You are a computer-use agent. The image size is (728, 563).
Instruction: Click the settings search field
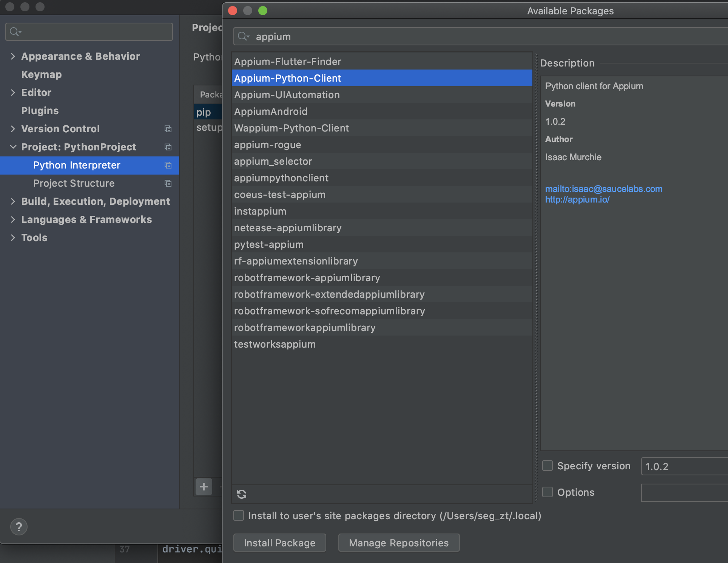pyautogui.click(x=89, y=32)
